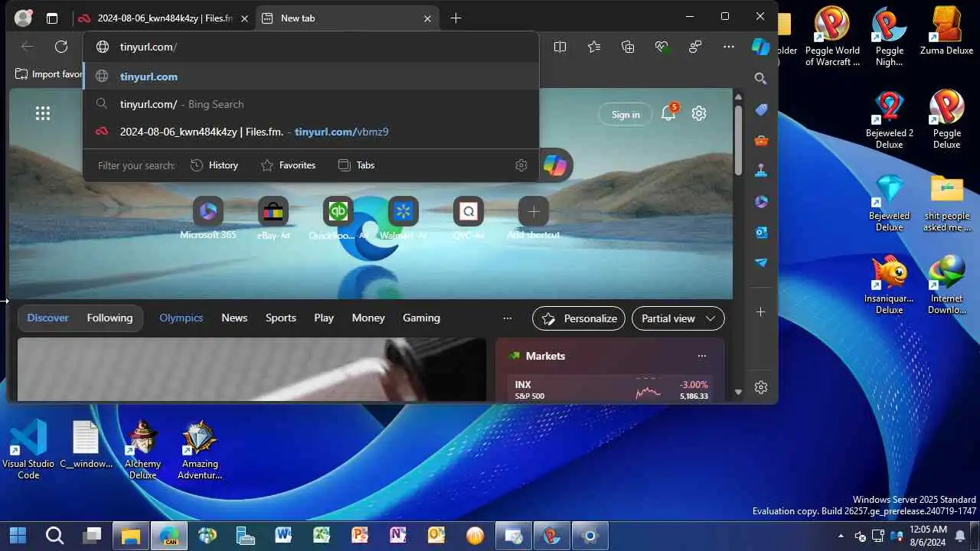Click Sign in button

pyautogui.click(x=626, y=115)
